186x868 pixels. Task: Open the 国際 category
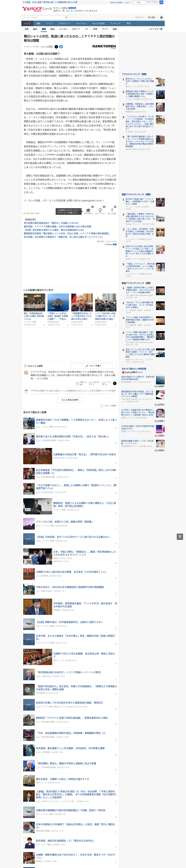pyautogui.click(x=44, y=29)
